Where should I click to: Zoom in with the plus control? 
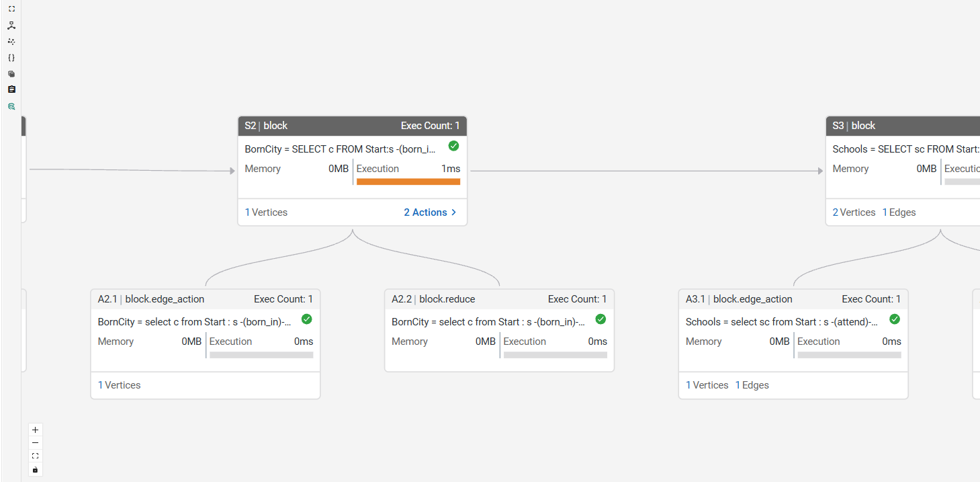[x=36, y=430]
